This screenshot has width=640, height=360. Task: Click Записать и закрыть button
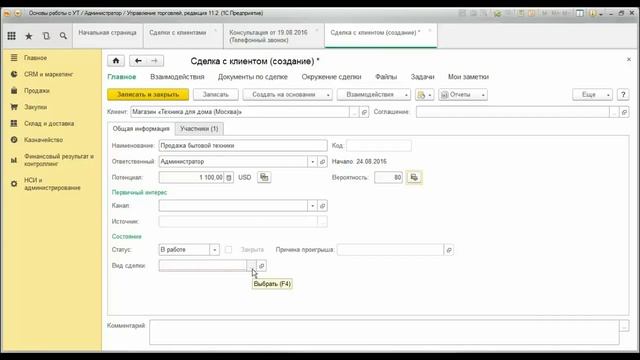pyautogui.click(x=148, y=95)
